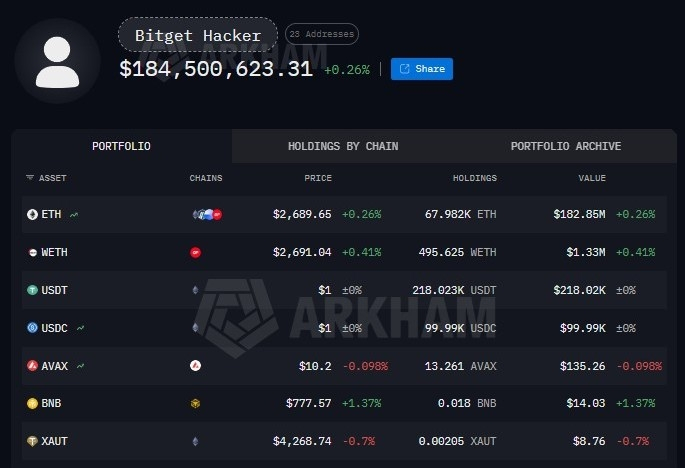The height and width of the screenshot is (468, 685).
Task: Sort by the Holdings column header
Action: [475, 178]
